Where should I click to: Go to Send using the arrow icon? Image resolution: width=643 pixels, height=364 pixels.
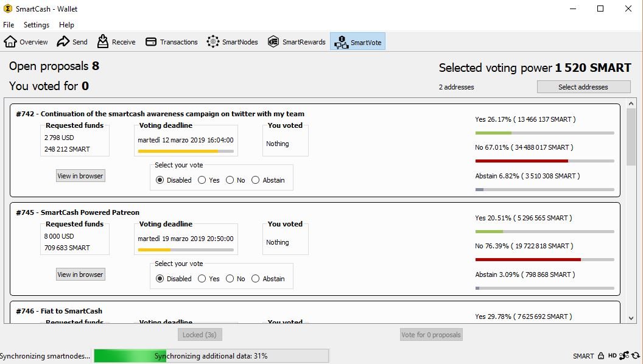point(63,41)
